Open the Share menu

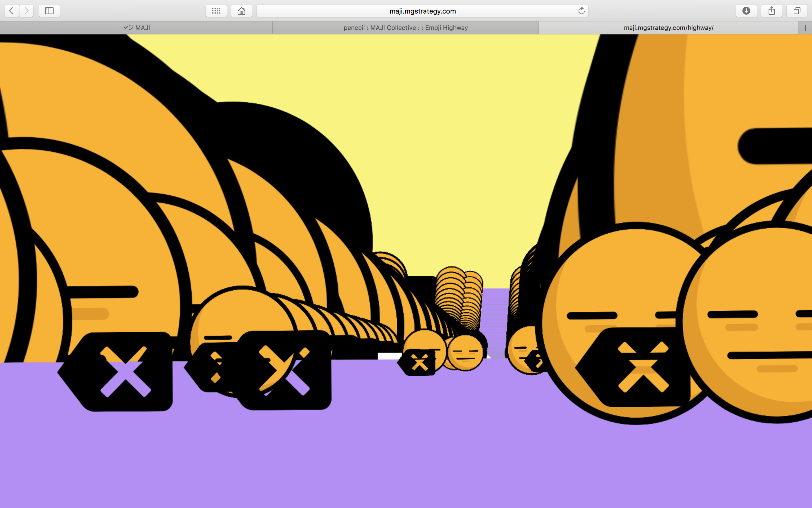pos(772,11)
